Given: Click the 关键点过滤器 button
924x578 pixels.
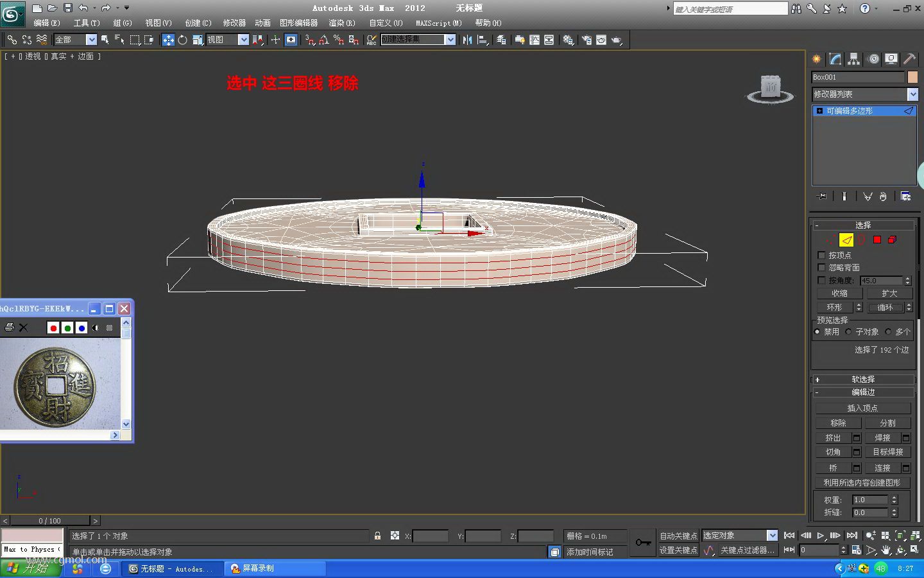Looking at the screenshot, I should [747, 550].
